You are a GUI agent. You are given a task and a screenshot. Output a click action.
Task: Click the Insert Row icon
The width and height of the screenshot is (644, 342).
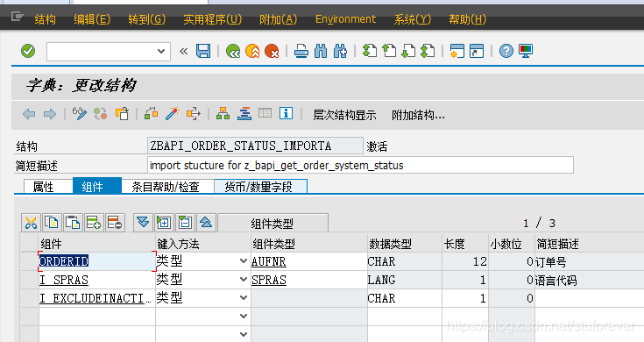pyautogui.click(x=94, y=223)
